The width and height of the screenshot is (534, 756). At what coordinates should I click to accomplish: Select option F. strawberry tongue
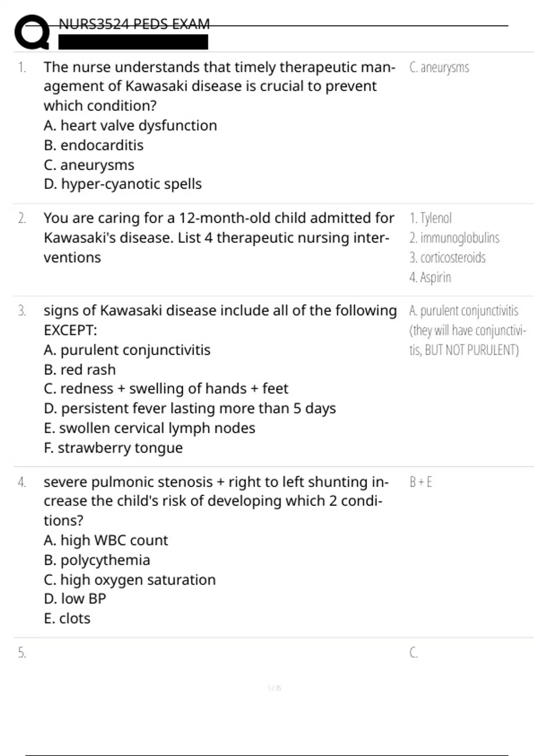tap(113, 448)
